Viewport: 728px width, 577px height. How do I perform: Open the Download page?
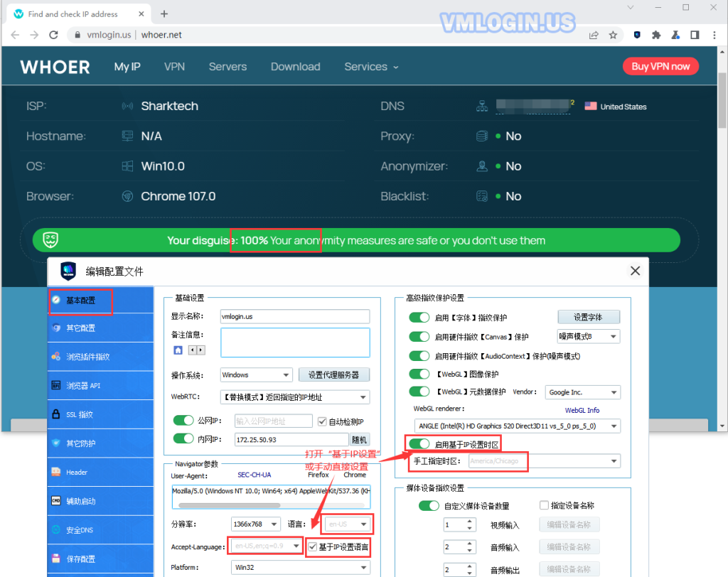[x=295, y=67]
